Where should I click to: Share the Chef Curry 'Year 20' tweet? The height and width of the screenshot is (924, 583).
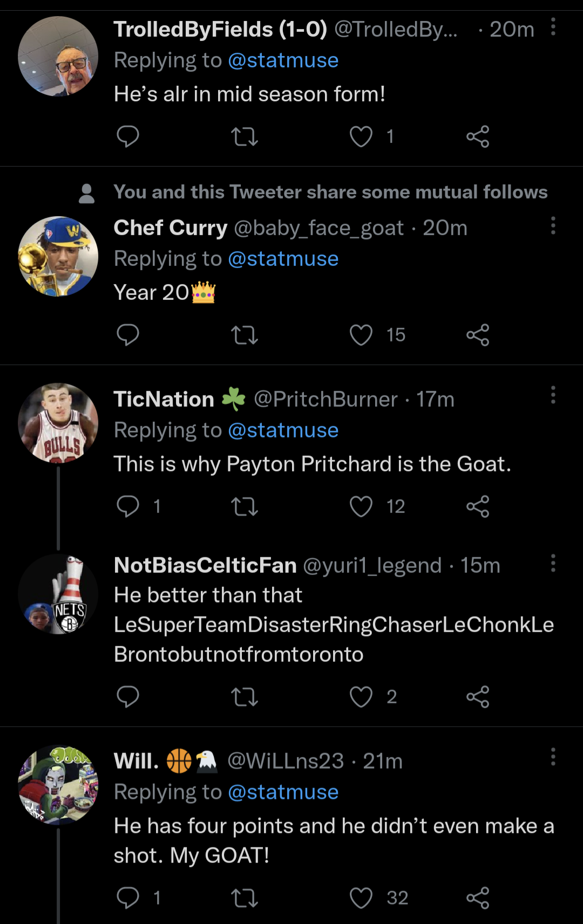(x=478, y=335)
